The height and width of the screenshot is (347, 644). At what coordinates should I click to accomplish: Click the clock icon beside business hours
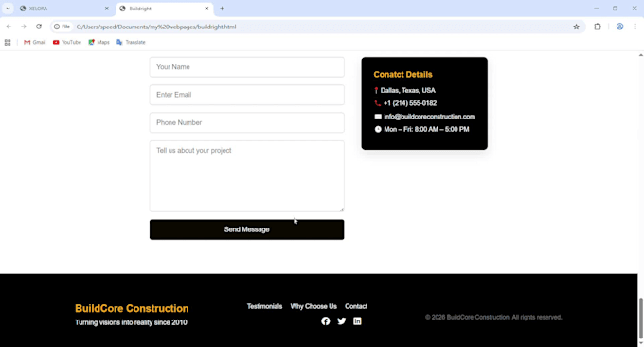pyautogui.click(x=378, y=129)
